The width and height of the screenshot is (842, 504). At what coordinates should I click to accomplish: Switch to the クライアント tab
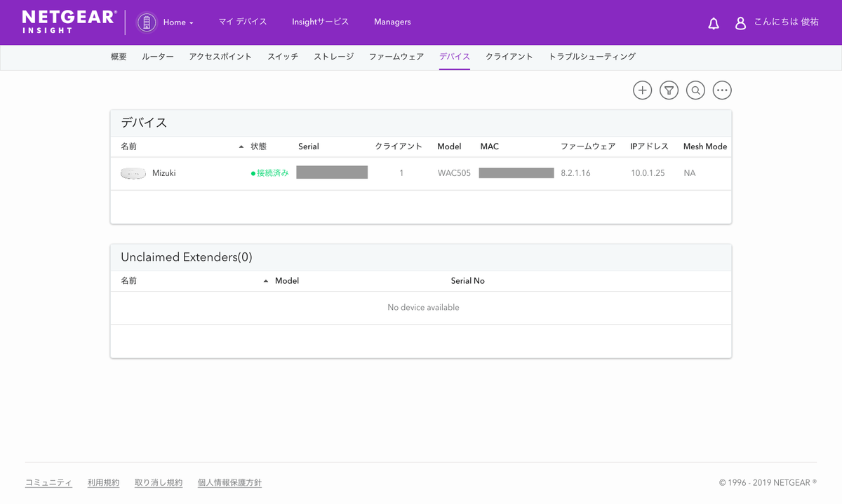509,57
